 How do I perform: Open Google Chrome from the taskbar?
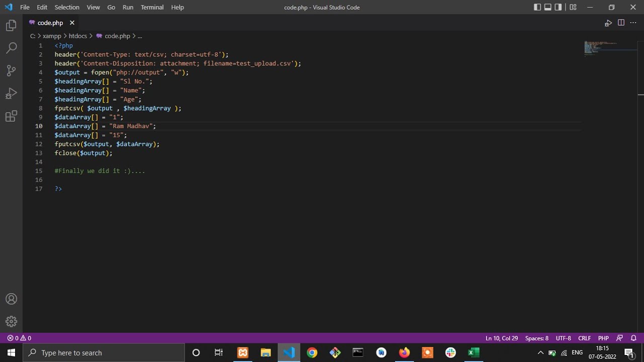coord(312,352)
